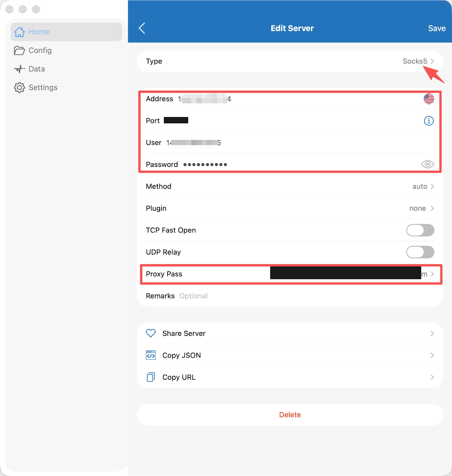Choose Copy URL
452x476 pixels.
pos(290,377)
